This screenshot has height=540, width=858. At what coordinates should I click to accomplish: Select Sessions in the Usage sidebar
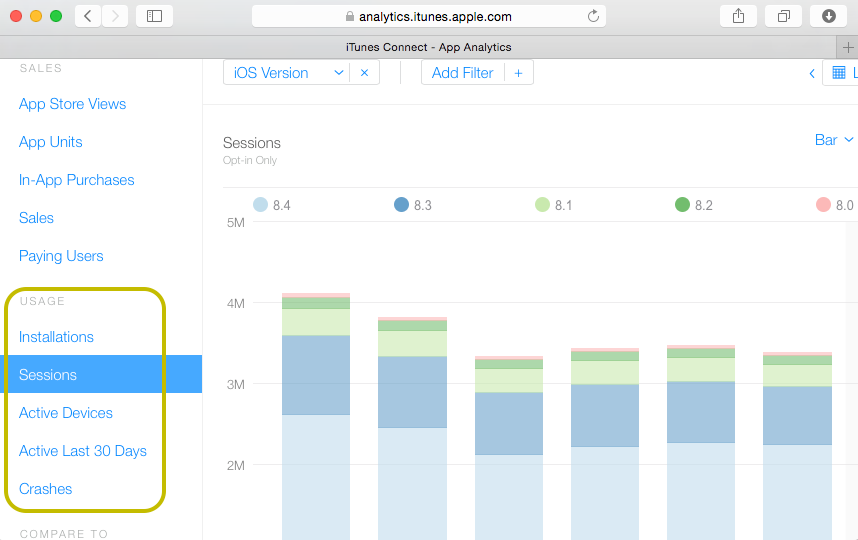[48, 375]
